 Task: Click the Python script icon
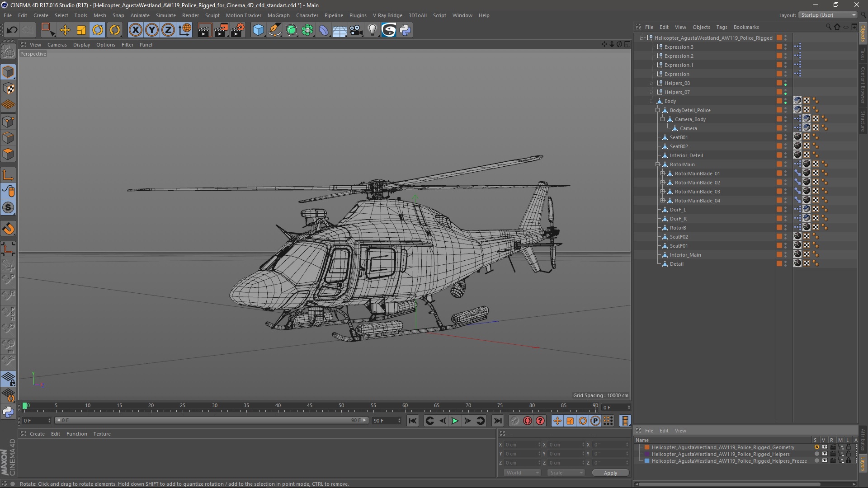click(406, 30)
